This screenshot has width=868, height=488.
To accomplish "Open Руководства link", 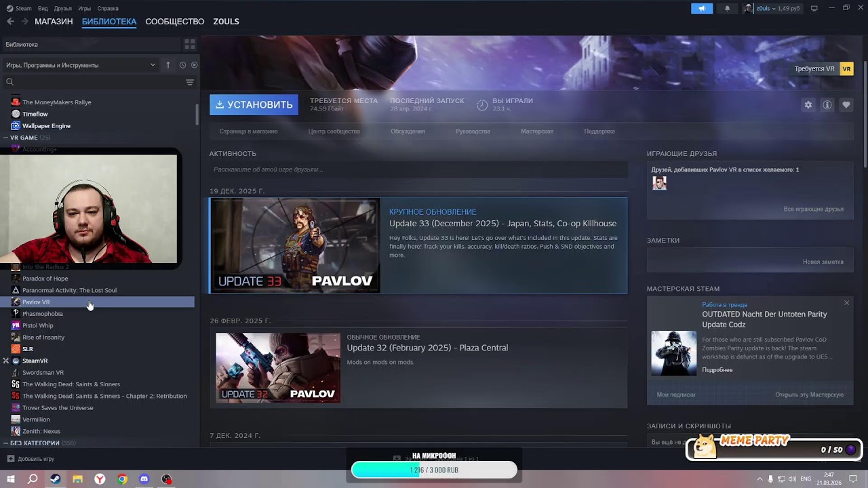I will 473,131.
